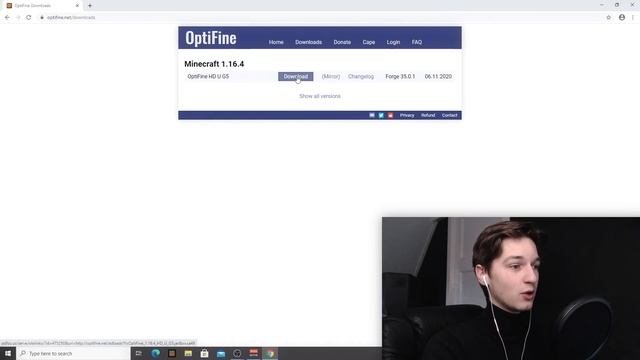
Task: Open the Downloads menu item
Action: pos(309,42)
